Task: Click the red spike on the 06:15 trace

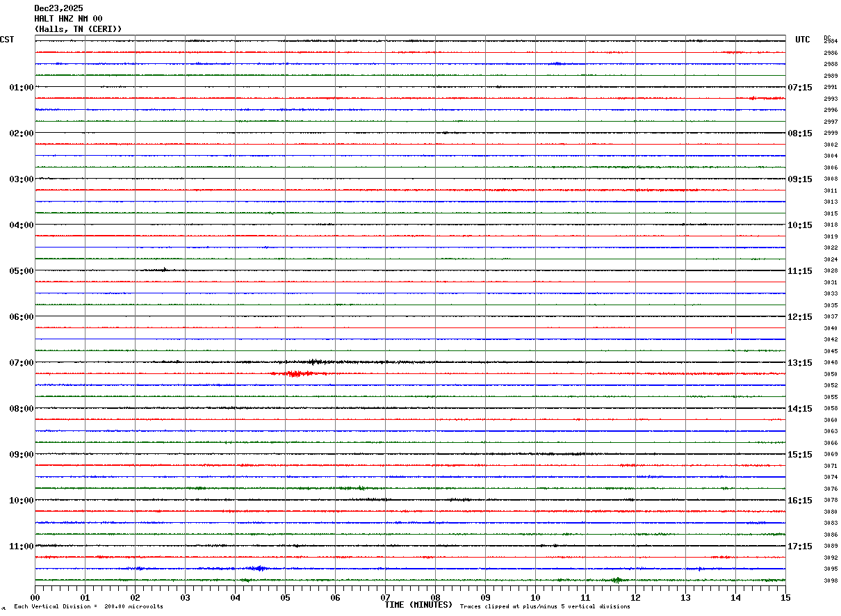Action: tap(731, 330)
